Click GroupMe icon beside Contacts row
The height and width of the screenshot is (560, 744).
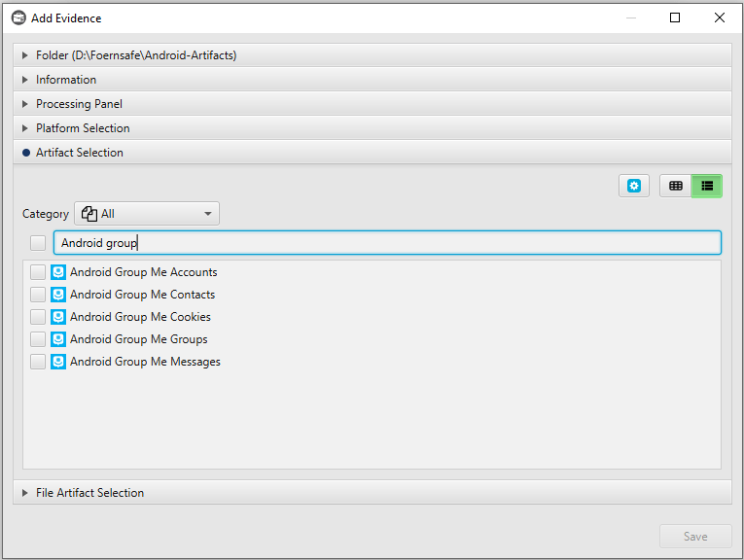58,295
